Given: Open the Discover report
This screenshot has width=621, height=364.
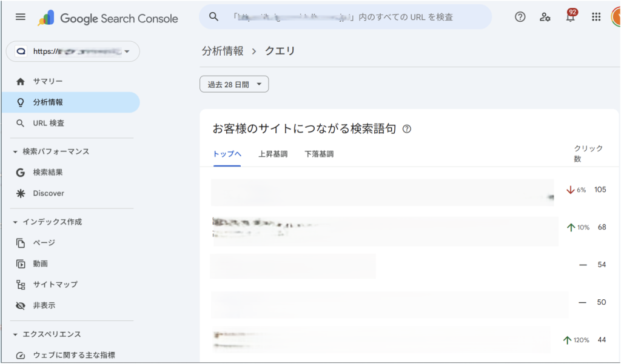Looking at the screenshot, I should 49,193.
